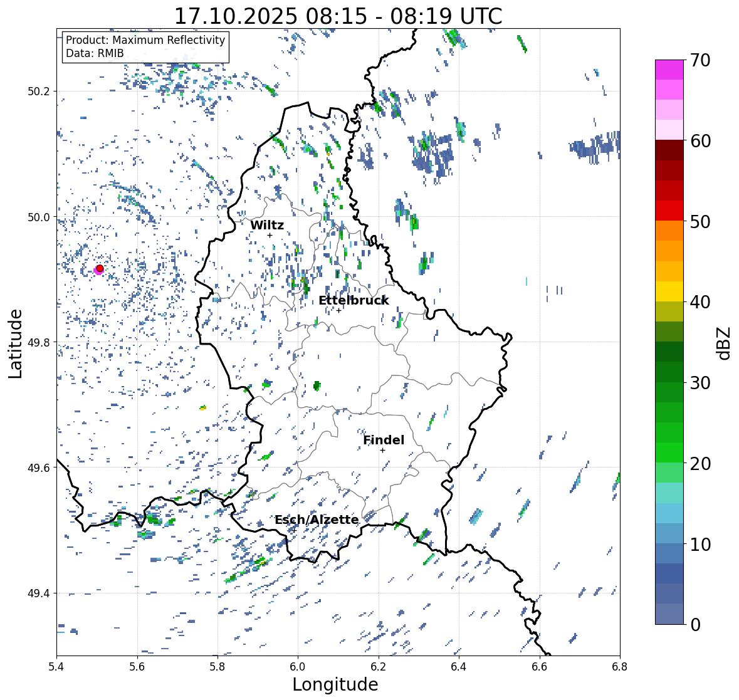Select the Wiltz city label
739x700 pixels.
tap(267, 225)
